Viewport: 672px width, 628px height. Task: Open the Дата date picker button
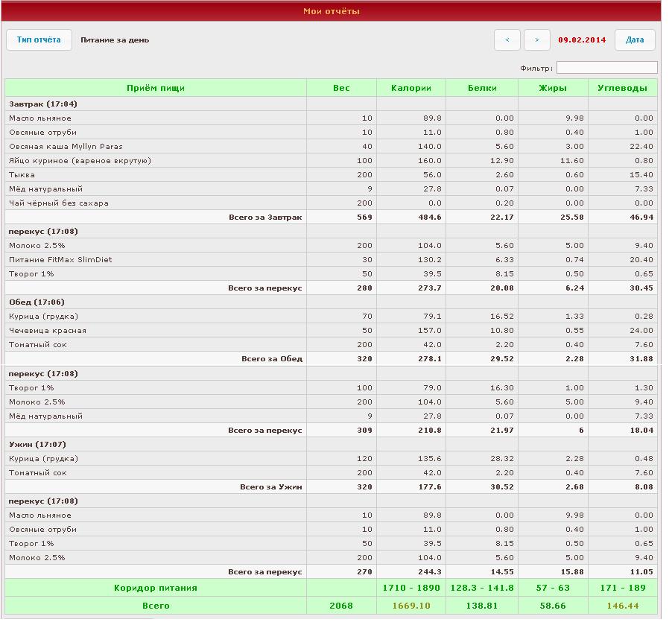[x=635, y=40]
